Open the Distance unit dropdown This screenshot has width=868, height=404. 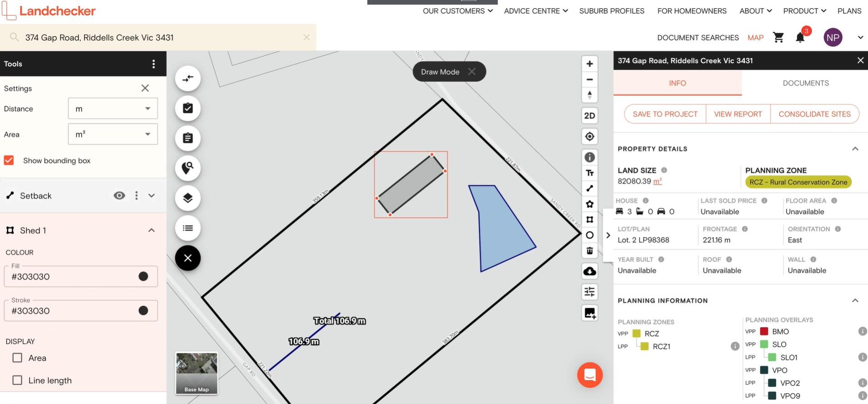[x=113, y=109]
